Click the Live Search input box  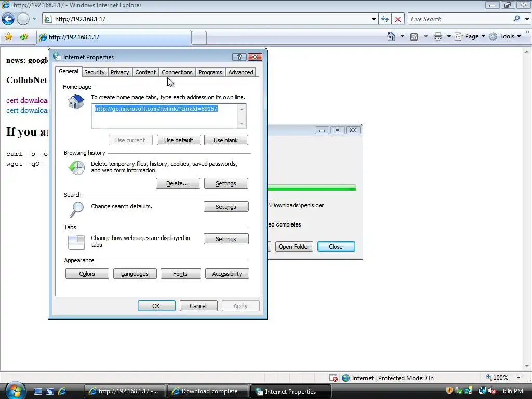(460, 19)
